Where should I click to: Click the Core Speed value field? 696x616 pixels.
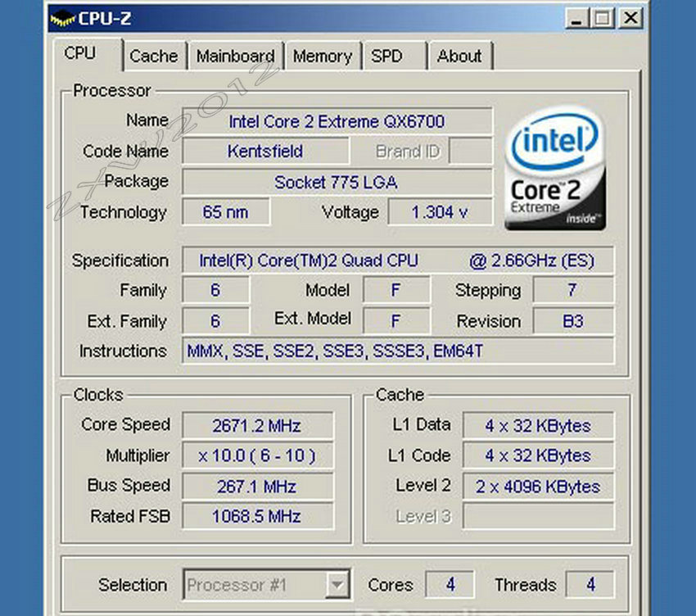coord(256,425)
